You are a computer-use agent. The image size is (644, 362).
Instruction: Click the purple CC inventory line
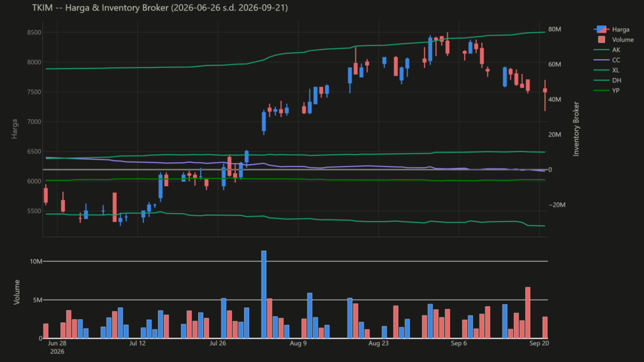click(x=296, y=166)
